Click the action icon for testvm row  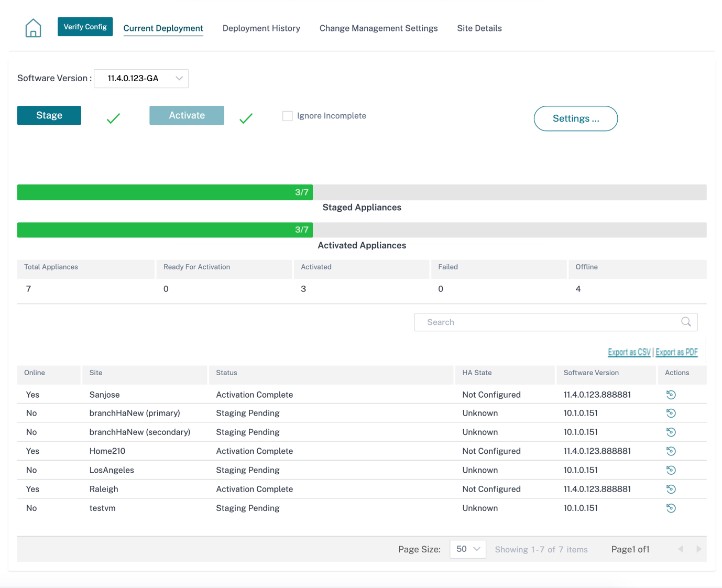click(671, 508)
